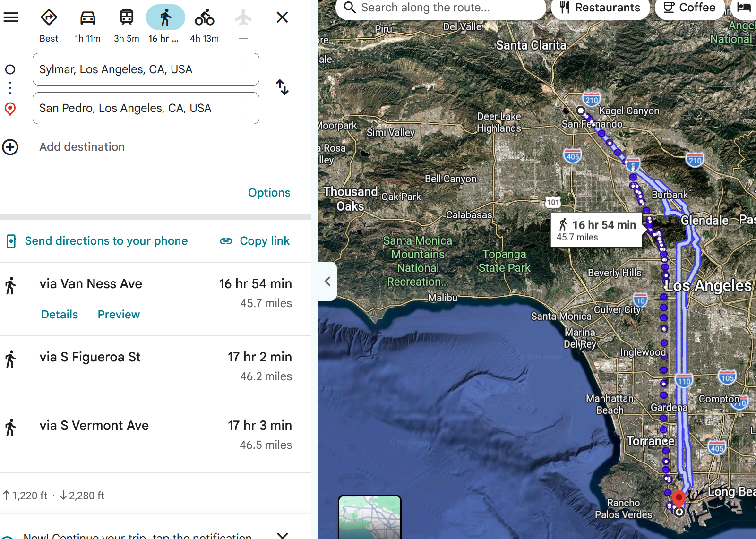
Task: Click the Add destination plus icon
Action: pos(10,147)
